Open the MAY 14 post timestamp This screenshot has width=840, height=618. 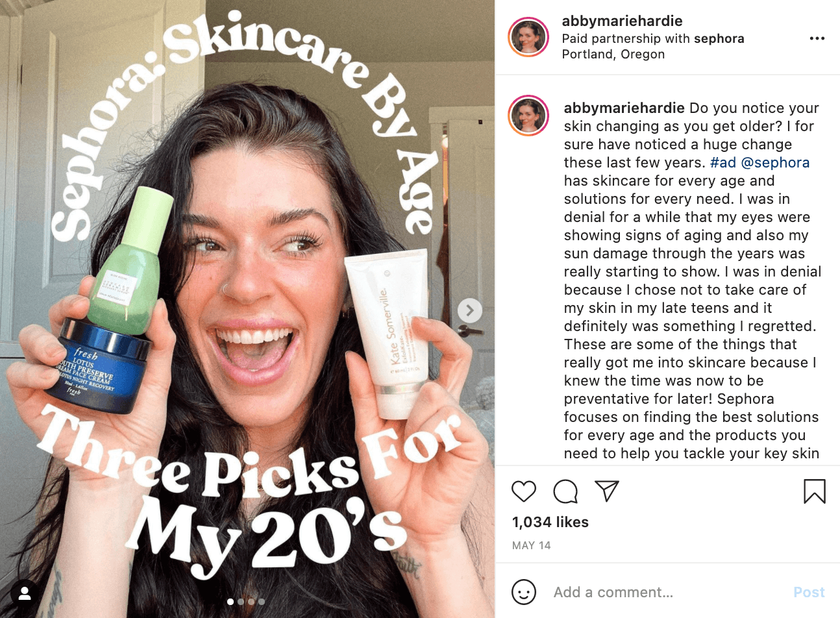tap(532, 545)
